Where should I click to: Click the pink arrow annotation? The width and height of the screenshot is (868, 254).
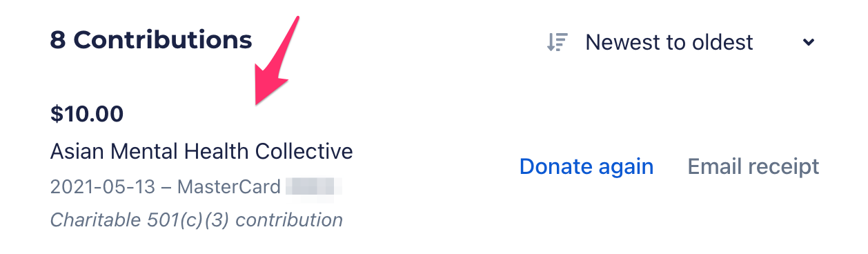pos(276,62)
